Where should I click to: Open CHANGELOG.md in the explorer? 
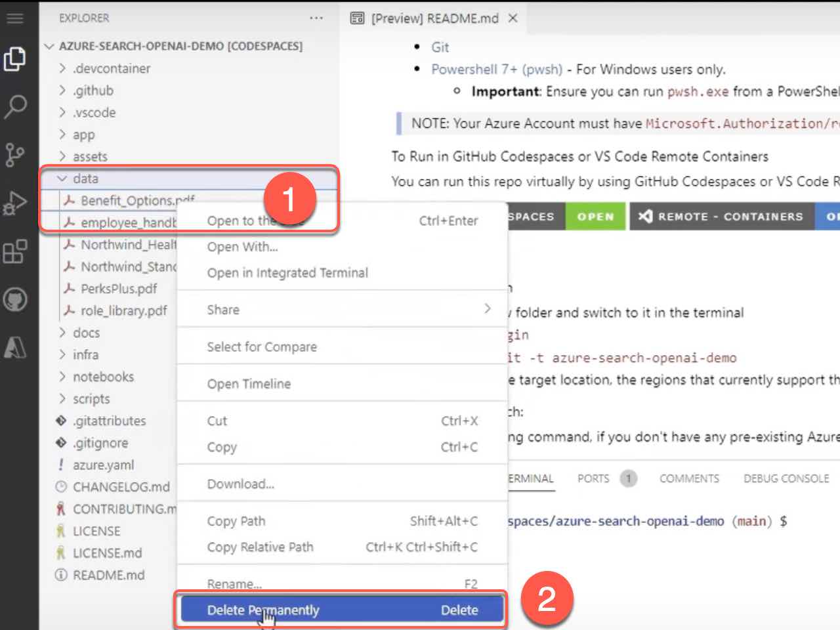[x=113, y=487]
